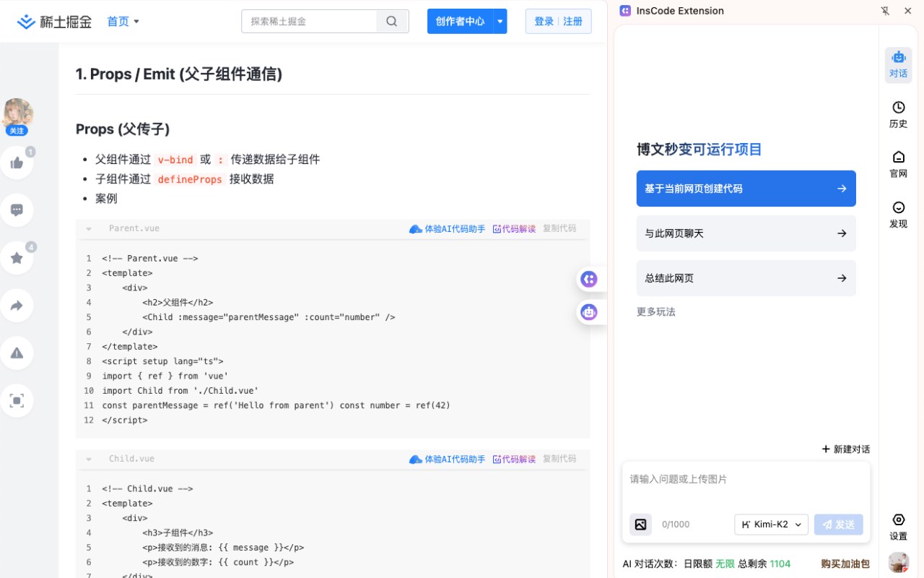Share the article with arrow icon

pyautogui.click(x=17, y=306)
